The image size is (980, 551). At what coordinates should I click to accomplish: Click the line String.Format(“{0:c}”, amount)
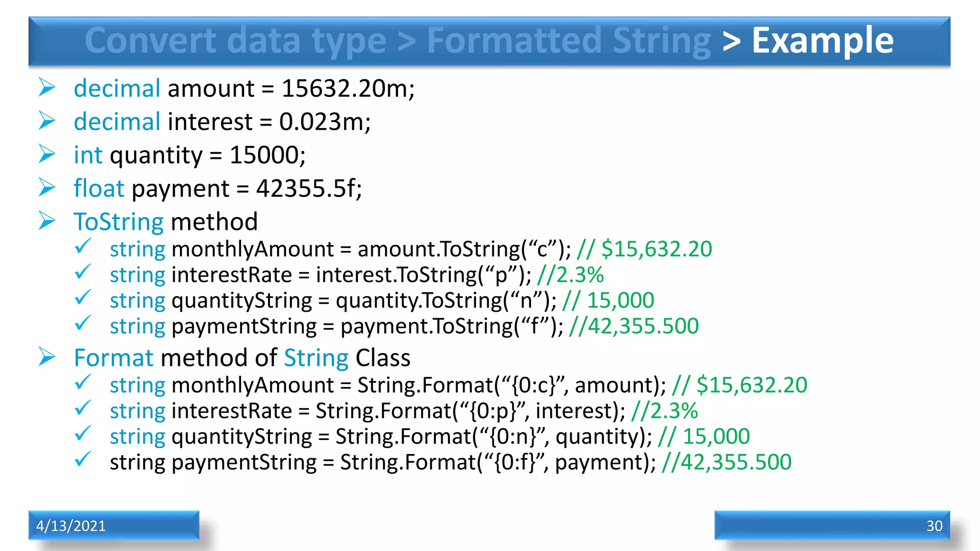(x=458, y=385)
